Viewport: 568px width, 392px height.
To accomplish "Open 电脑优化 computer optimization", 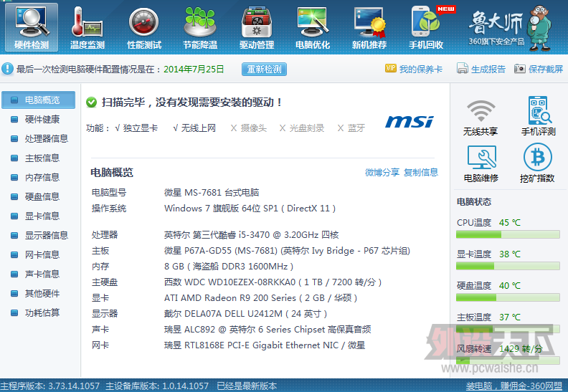I will click(313, 27).
